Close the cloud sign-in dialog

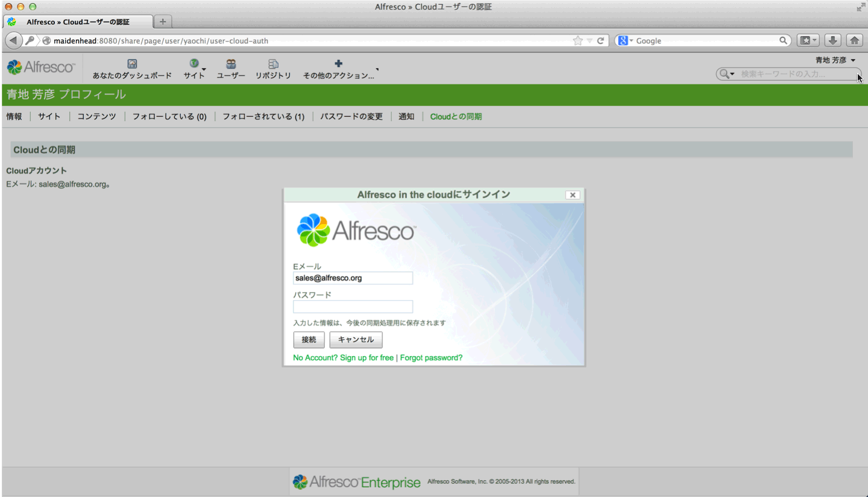573,195
